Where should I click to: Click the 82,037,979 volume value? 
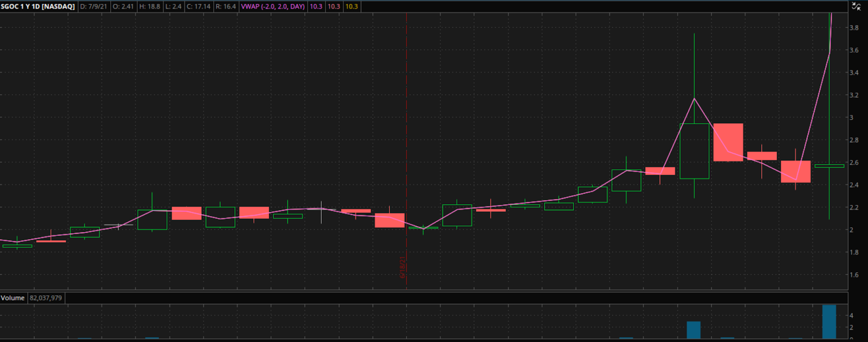[x=46, y=298]
